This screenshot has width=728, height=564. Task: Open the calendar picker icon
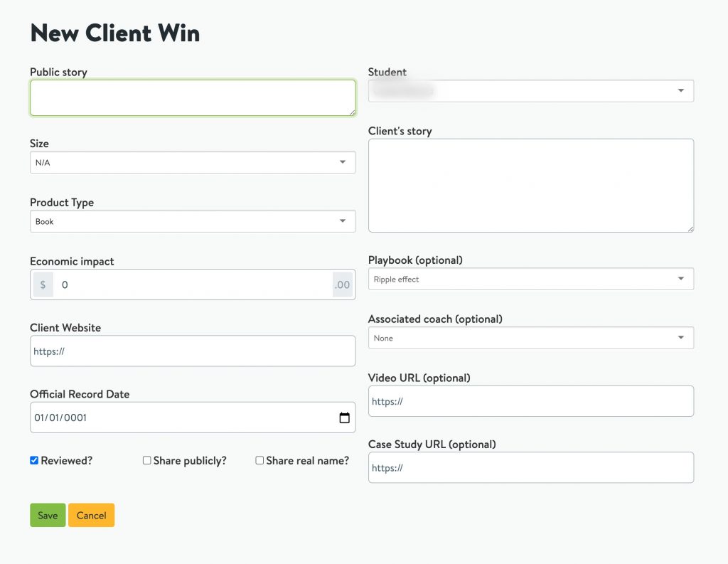tap(344, 417)
